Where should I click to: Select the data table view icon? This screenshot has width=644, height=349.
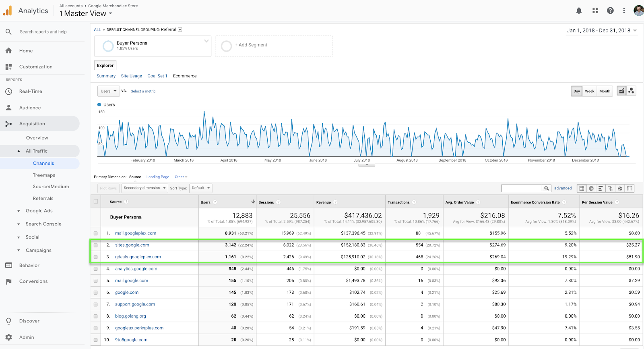click(x=582, y=188)
